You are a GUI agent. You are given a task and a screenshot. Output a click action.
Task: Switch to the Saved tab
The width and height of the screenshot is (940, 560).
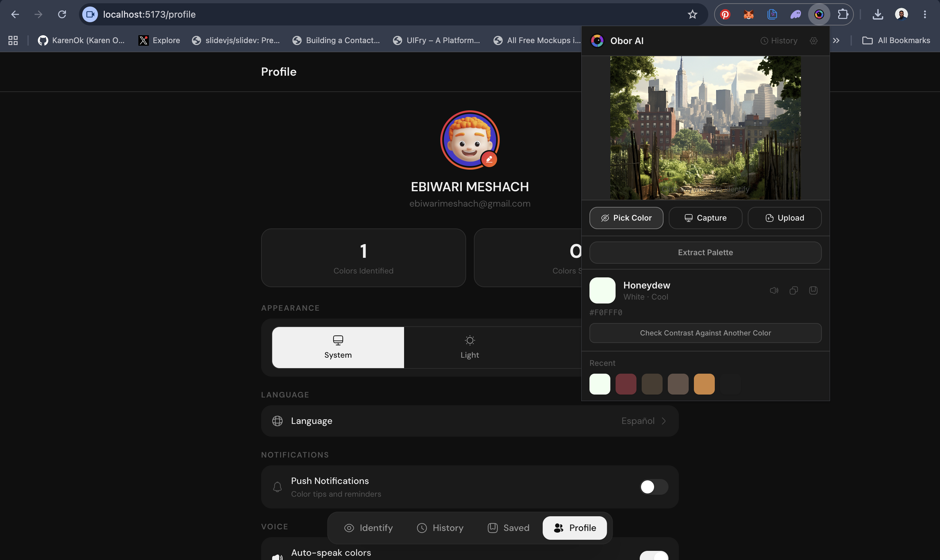[509, 528]
